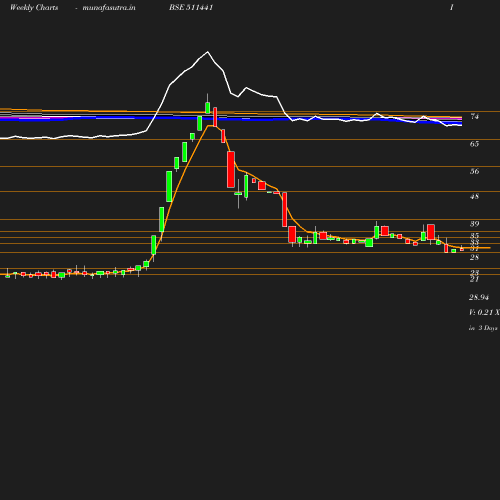The width and height of the screenshot is (500, 500).
Task: Click the munafasutra.in site label
Action: coord(109,8)
